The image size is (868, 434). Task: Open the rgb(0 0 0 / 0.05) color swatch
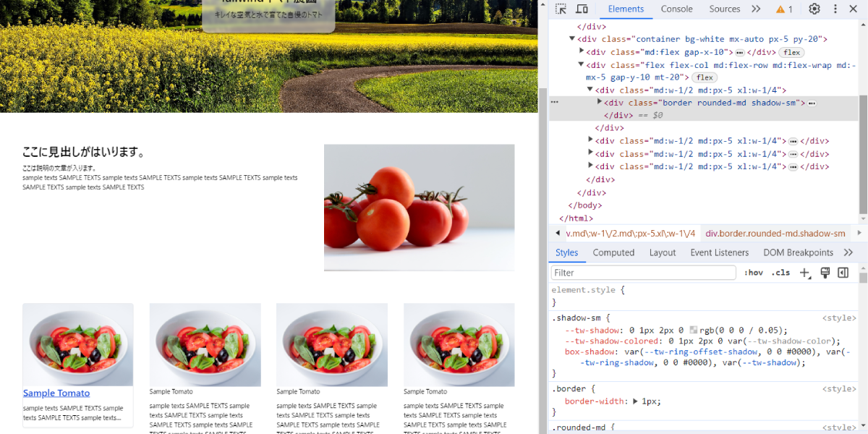pyautogui.click(x=694, y=330)
